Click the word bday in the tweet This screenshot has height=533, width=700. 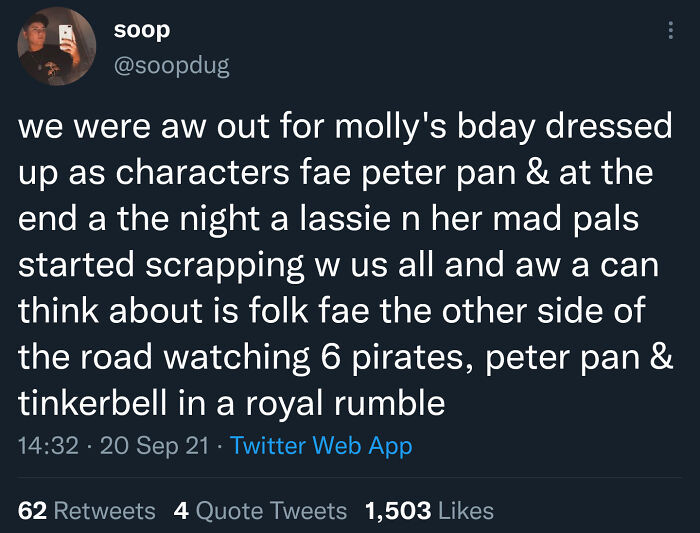(496, 127)
